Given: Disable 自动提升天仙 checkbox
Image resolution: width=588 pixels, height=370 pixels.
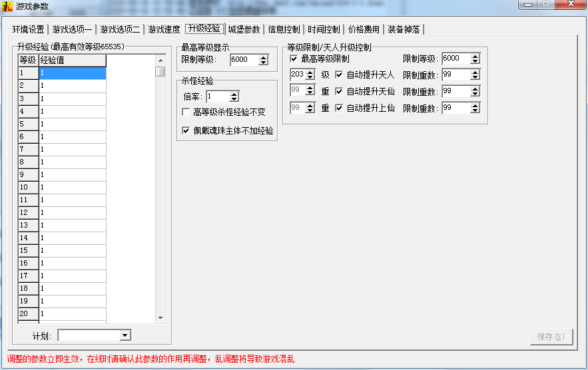Looking at the screenshot, I should point(339,91).
